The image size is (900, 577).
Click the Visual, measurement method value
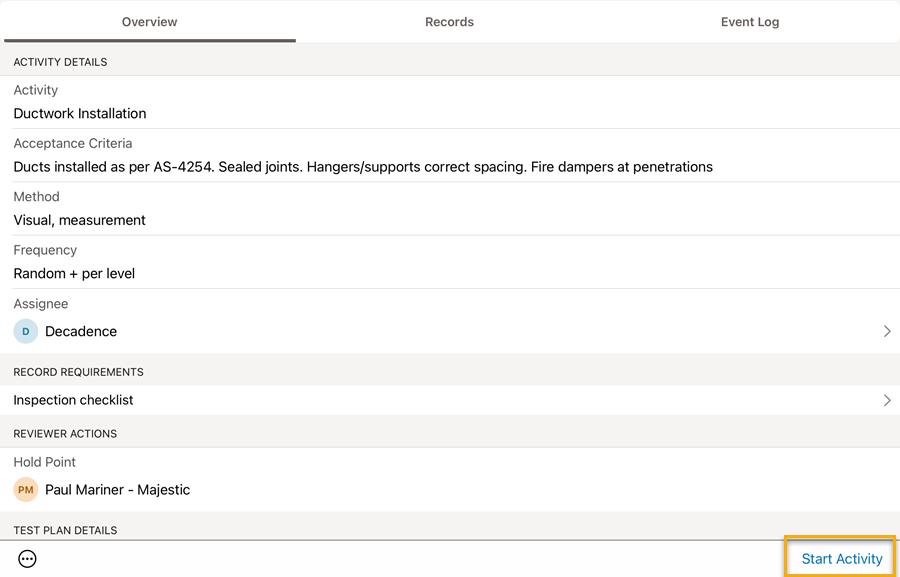[x=80, y=220]
